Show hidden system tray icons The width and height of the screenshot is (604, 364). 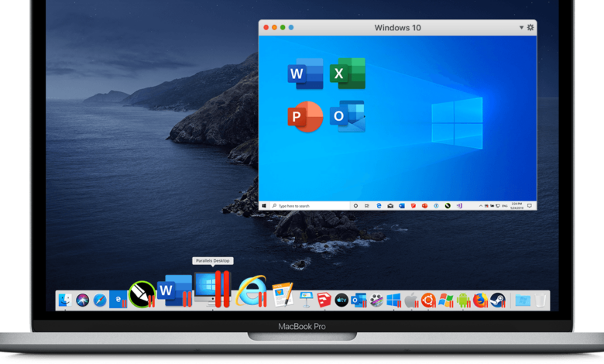[x=481, y=206]
